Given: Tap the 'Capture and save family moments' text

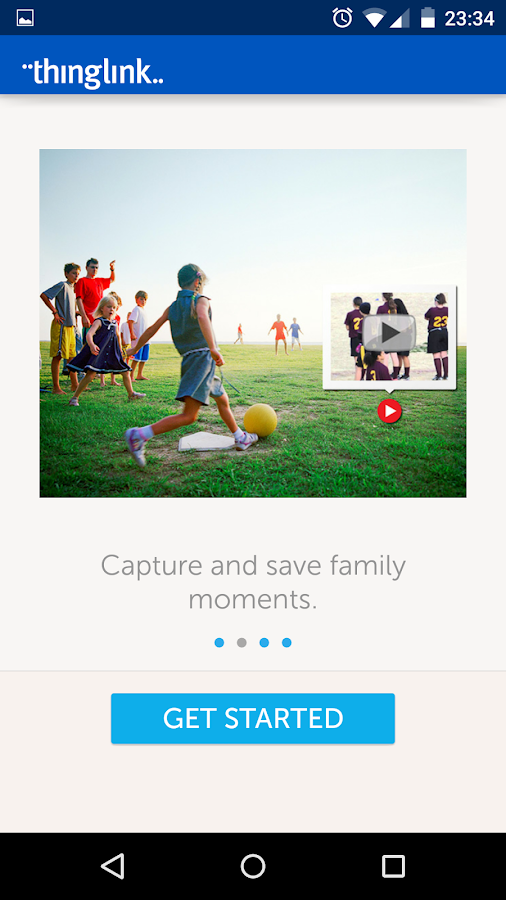Looking at the screenshot, I should pos(253,582).
